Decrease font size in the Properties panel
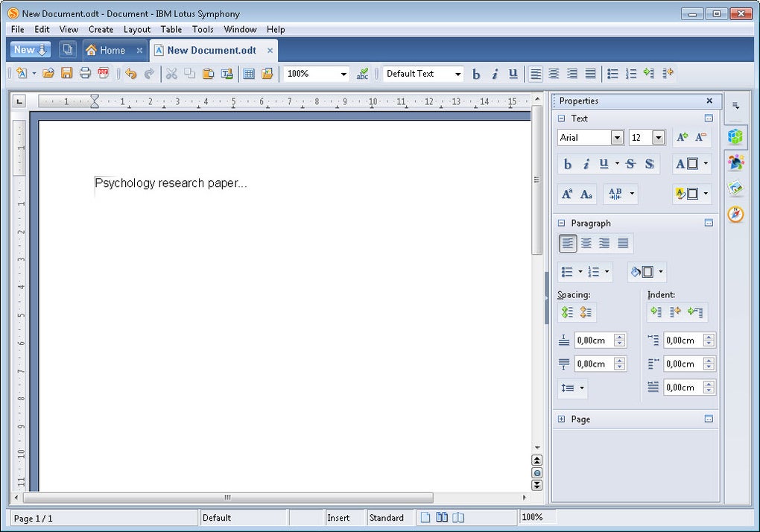 (700, 138)
